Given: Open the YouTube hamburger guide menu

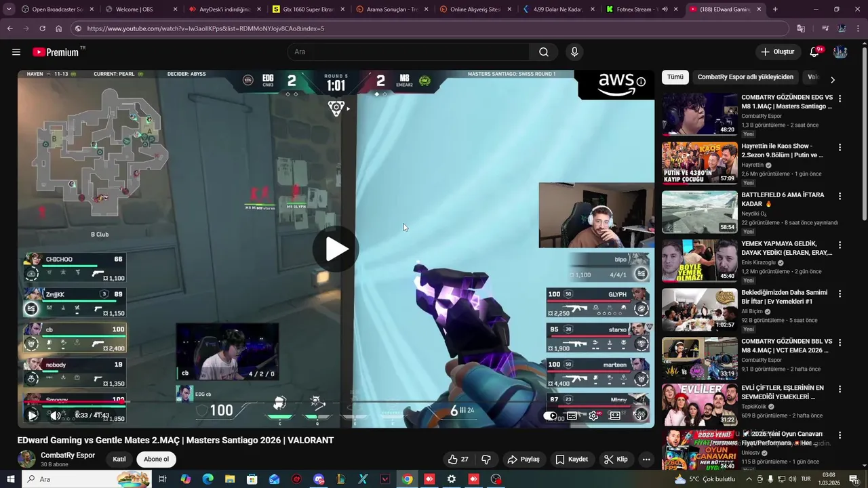Looking at the screenshot, I should click(16, 52).
